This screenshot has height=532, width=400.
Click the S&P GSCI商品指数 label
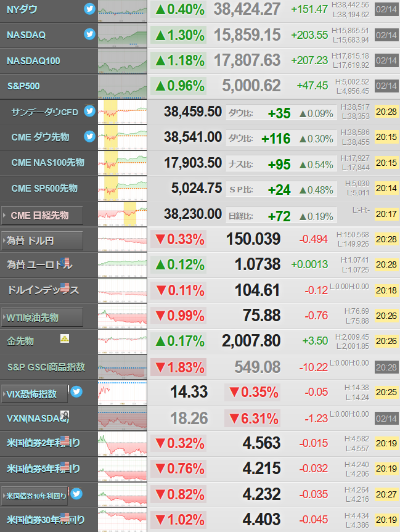[x=46, y=367]
